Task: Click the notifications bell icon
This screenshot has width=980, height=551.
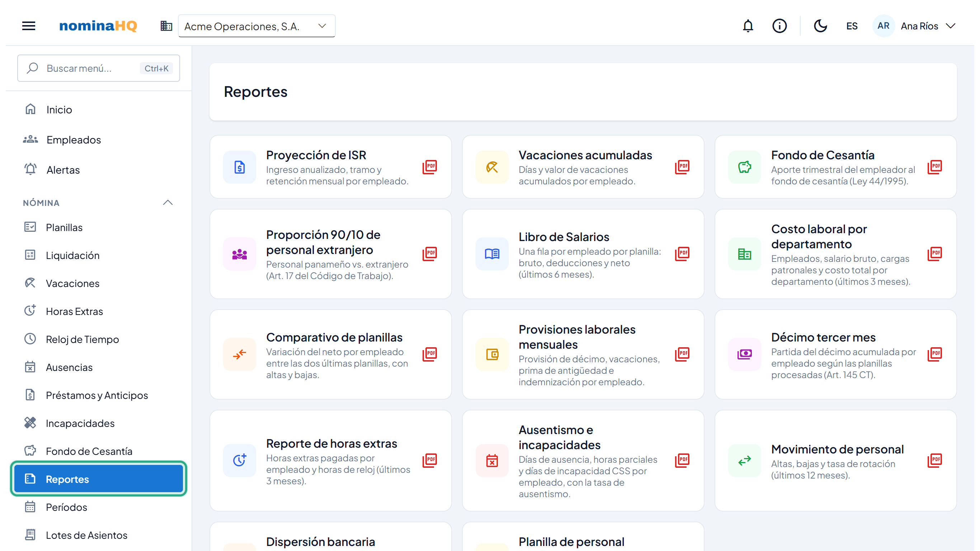Action: coord(748,26)
